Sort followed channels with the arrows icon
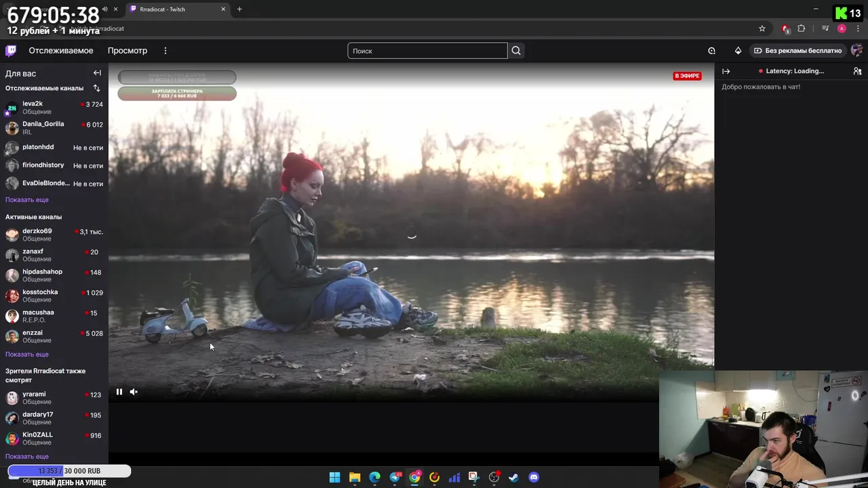This screenshot has width=868, height=488. (x=96, y=88)
